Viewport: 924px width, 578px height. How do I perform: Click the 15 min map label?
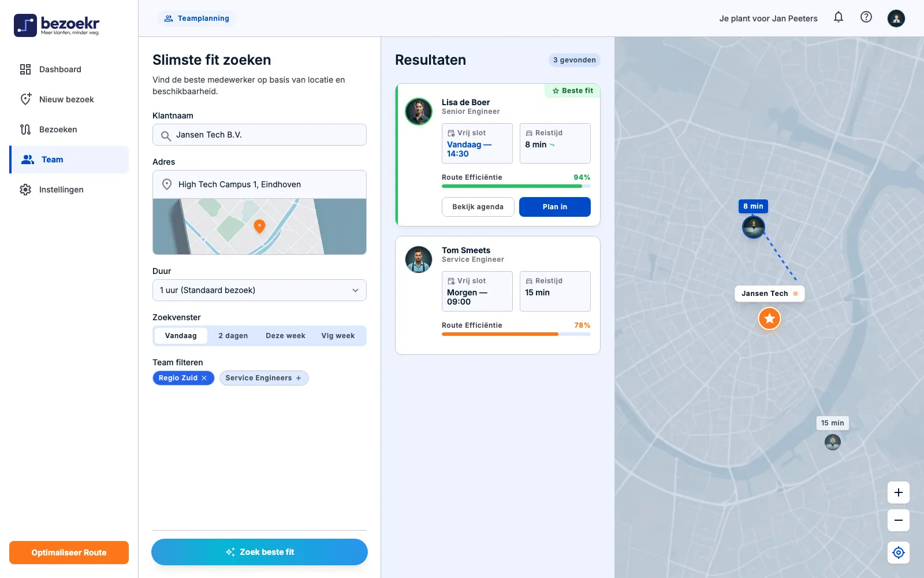point(832,423)
